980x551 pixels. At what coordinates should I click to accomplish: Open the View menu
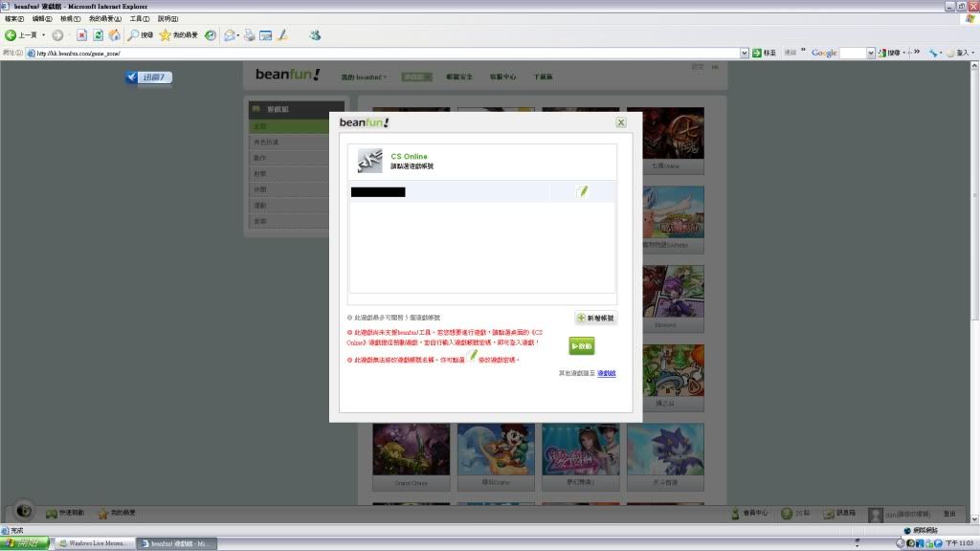click(70, 19)
